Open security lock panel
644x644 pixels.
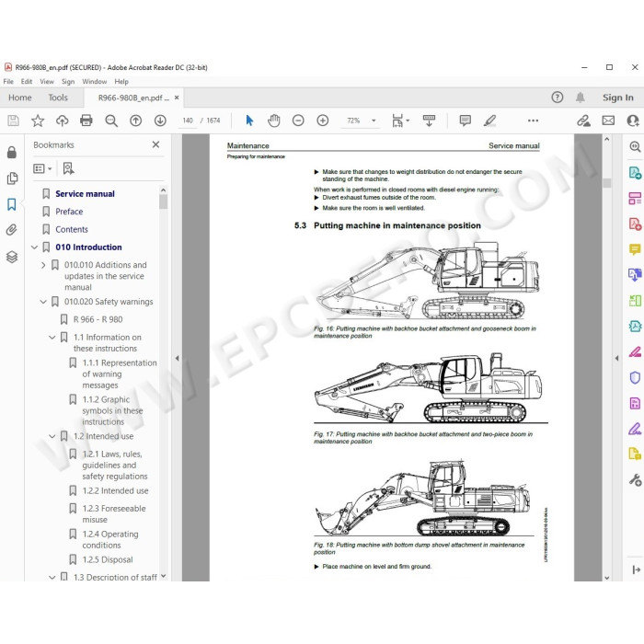12,152
